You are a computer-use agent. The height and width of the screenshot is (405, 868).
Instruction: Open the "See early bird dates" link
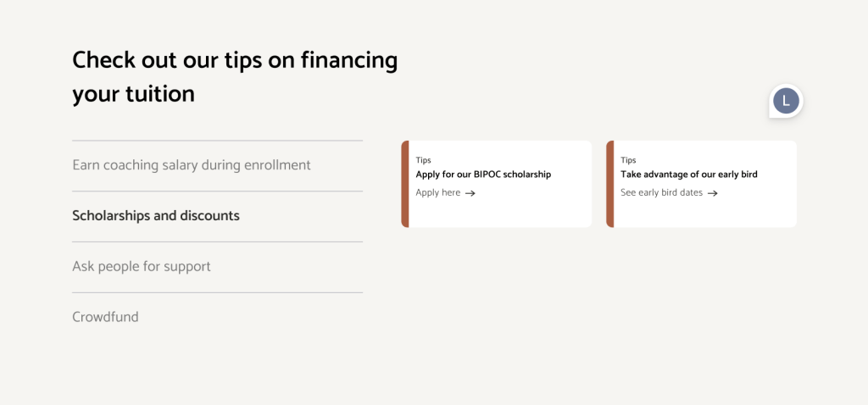click(661, 193)
